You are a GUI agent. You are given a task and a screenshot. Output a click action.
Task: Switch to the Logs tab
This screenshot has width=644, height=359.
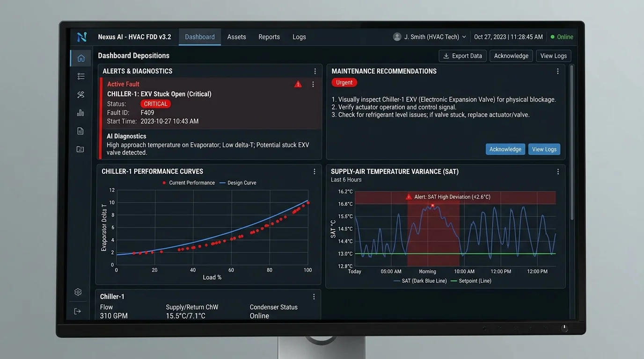pos(299,37)
